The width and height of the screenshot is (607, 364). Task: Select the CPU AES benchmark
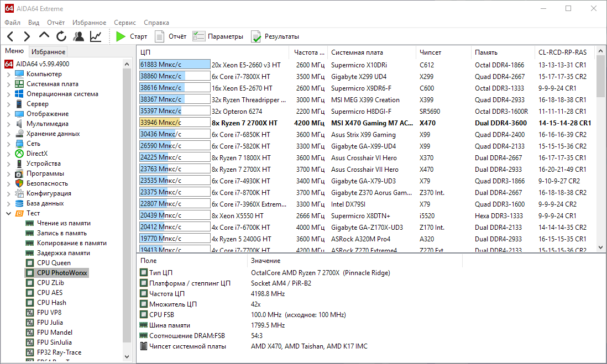click(50, 292)
